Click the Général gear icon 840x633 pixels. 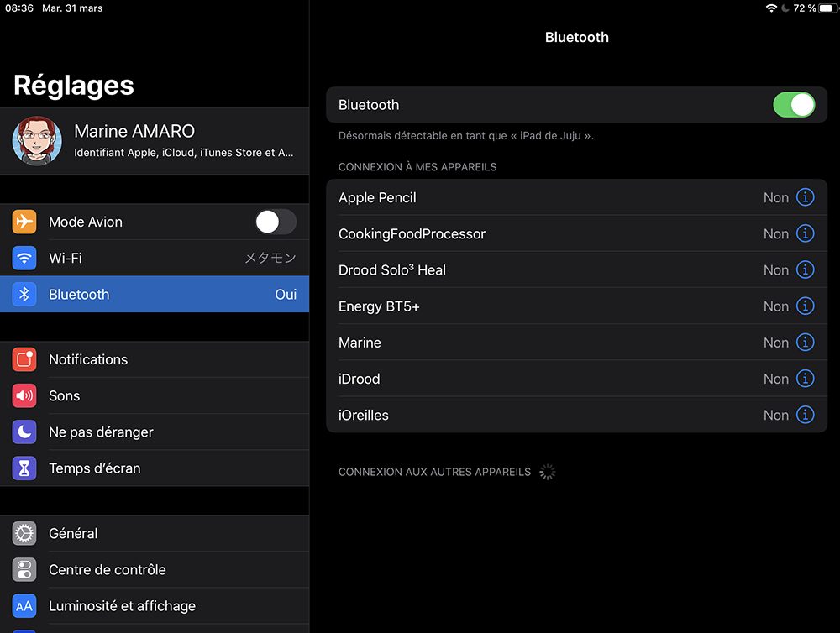(x=24, y=533)
